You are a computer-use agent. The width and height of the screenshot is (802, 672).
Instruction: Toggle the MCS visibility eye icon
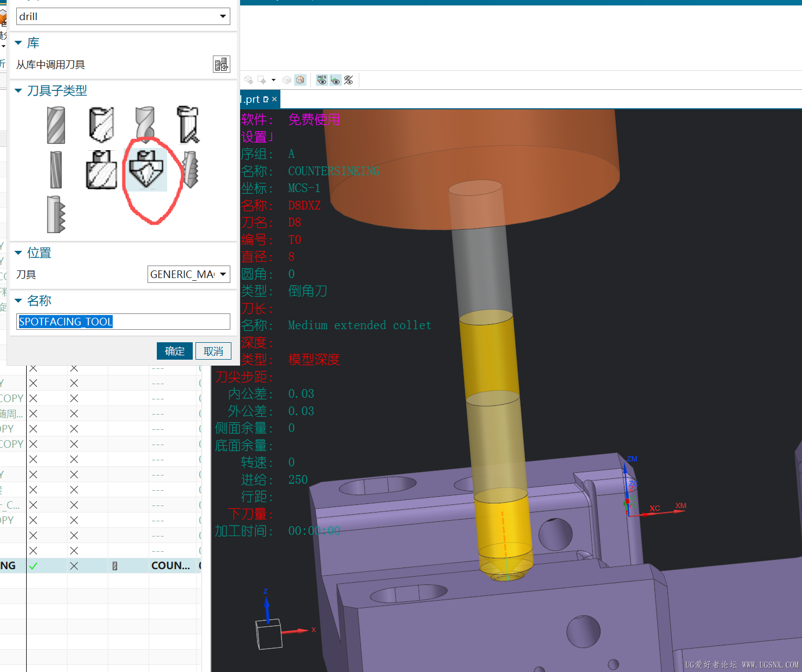click(x=322, y=80)
